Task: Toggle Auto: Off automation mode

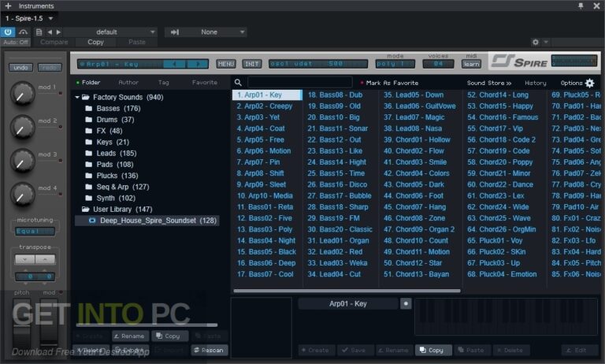Action: pos(16,42)
